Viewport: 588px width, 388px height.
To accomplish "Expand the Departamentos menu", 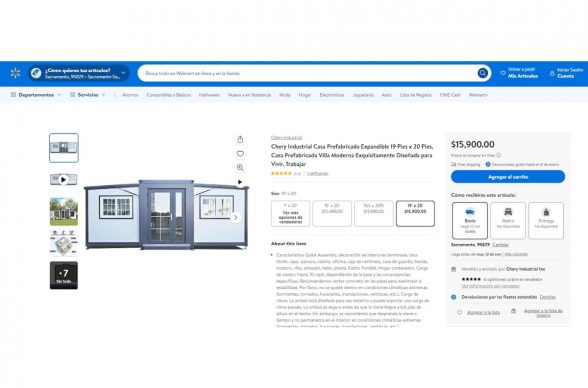I will [x=36, y=95].
